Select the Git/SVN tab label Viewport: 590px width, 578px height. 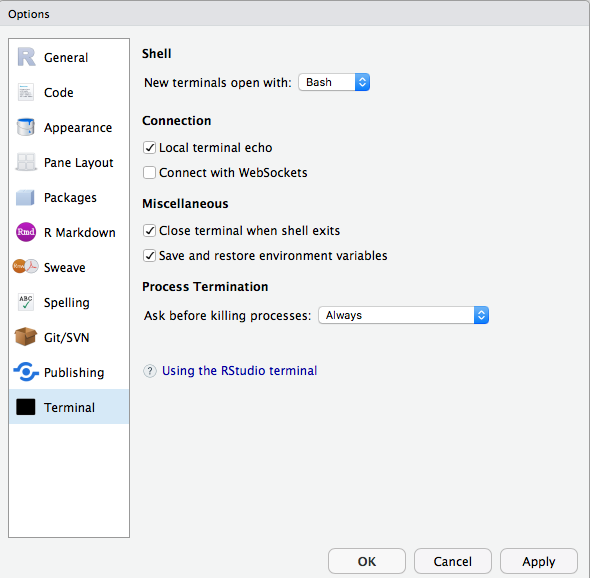pyautogui.click(x=67, y=338)
